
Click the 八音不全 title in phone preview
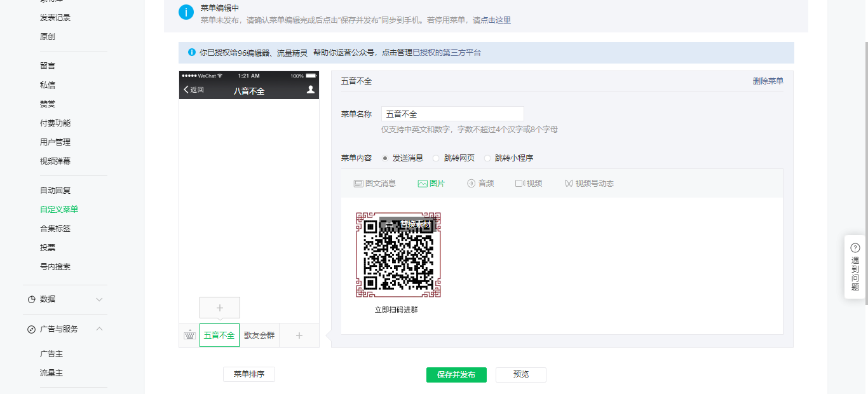pos(249,91)
